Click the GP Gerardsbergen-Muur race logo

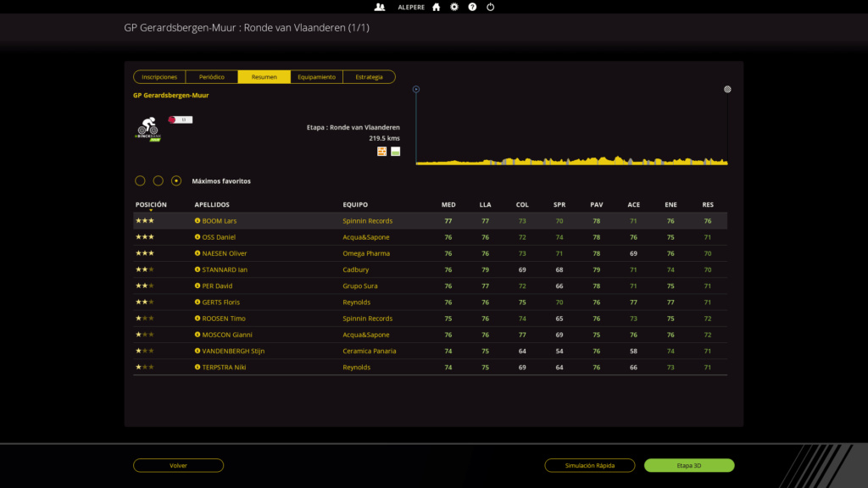tap(147, 129)
